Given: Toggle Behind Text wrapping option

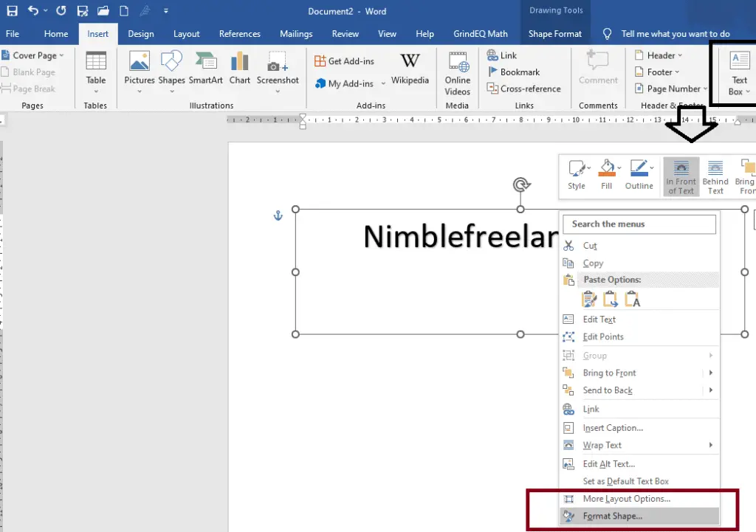Looking at the screenshot, I should [x=715, y=176].
